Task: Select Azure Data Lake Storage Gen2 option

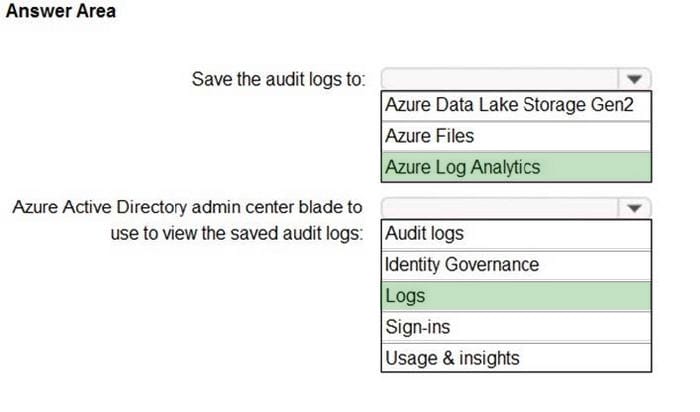Action: click(x=516, y=106)
